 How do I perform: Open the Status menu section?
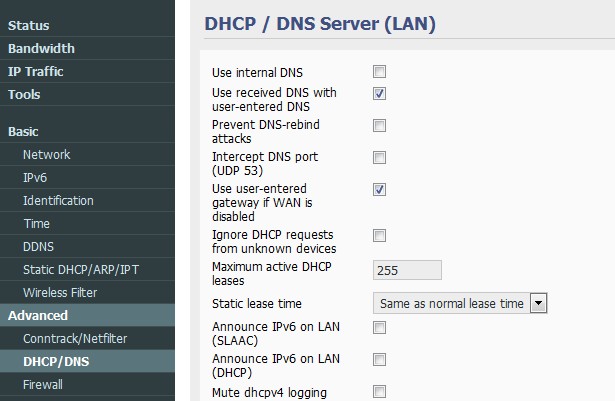click(x=28, y=25)
